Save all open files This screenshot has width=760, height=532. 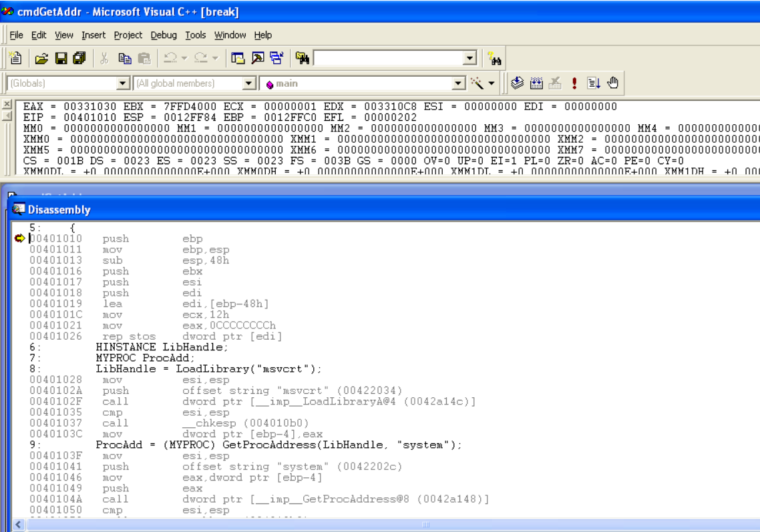click(79, 58)
